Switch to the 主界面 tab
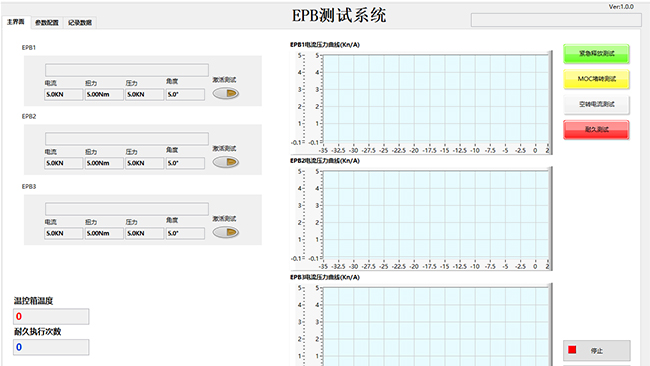This screenshot has width=650, height=366. 16,22
